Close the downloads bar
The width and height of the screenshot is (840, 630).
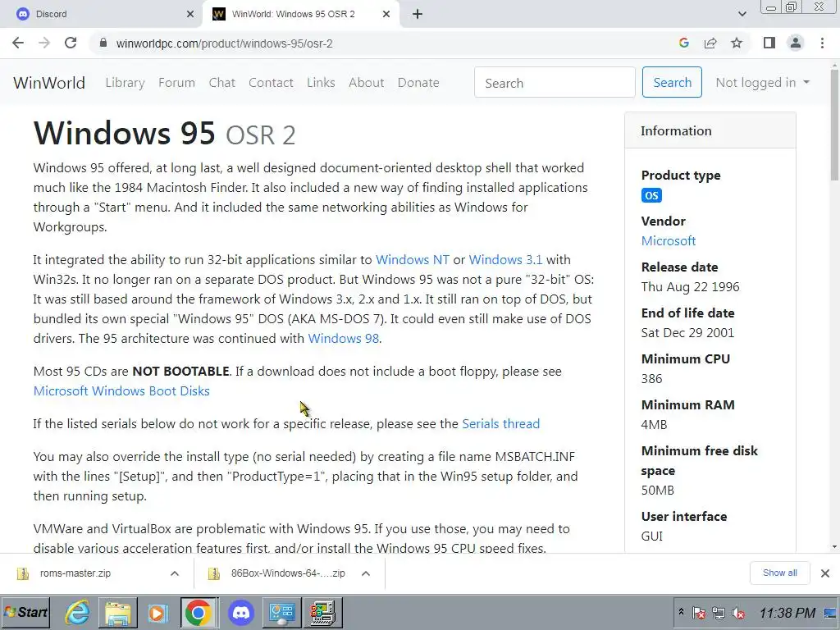click(825, 573)
